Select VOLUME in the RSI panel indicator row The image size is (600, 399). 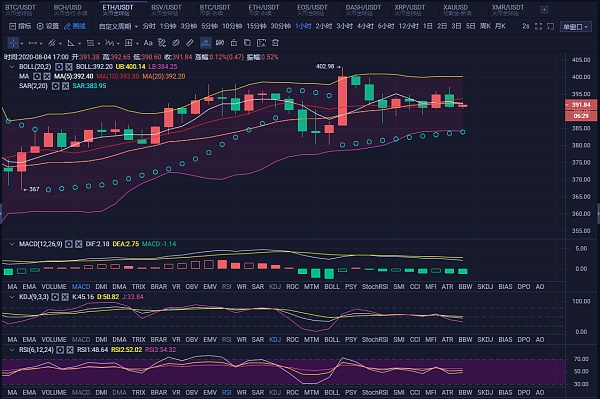coord(54,392)
